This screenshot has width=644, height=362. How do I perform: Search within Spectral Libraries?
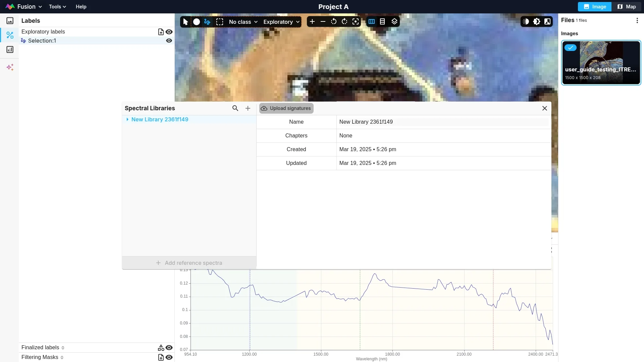[x=235, y=108]
